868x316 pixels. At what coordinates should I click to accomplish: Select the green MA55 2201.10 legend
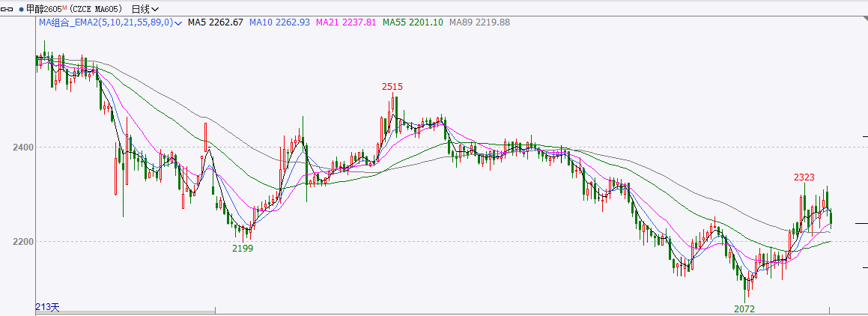tap(412, 23)
